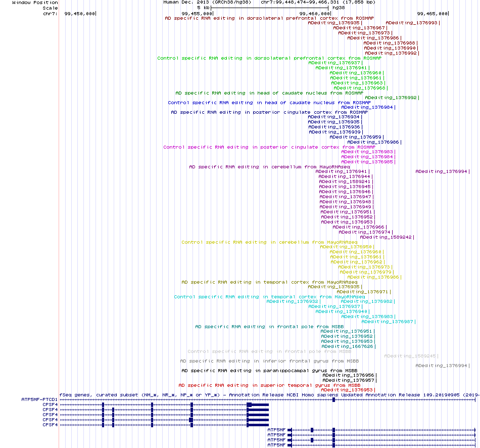Select AD cerebellum MayoRNAseq track title
480x448 pixels.
pyautogui.click(x=269, y=167)
